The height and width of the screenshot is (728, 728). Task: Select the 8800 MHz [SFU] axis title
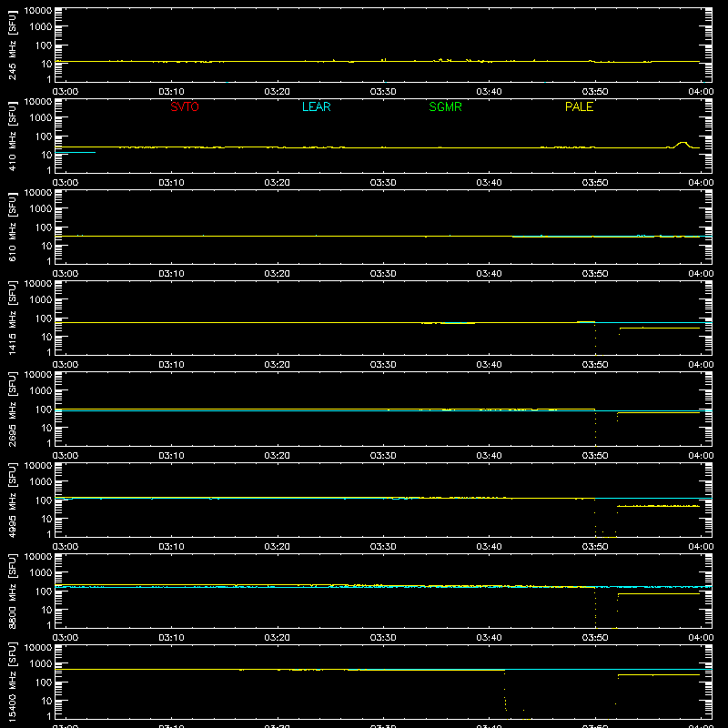click(x=12, y=591)
